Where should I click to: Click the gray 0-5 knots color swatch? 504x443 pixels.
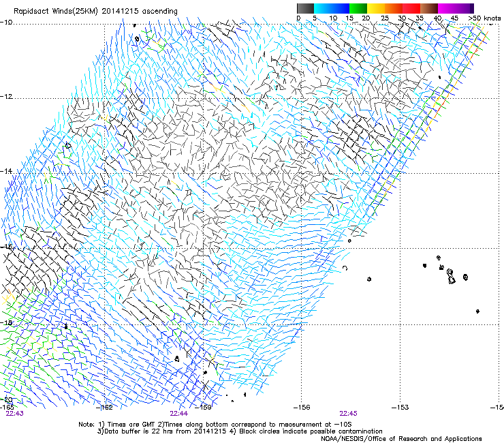(305, 8)
